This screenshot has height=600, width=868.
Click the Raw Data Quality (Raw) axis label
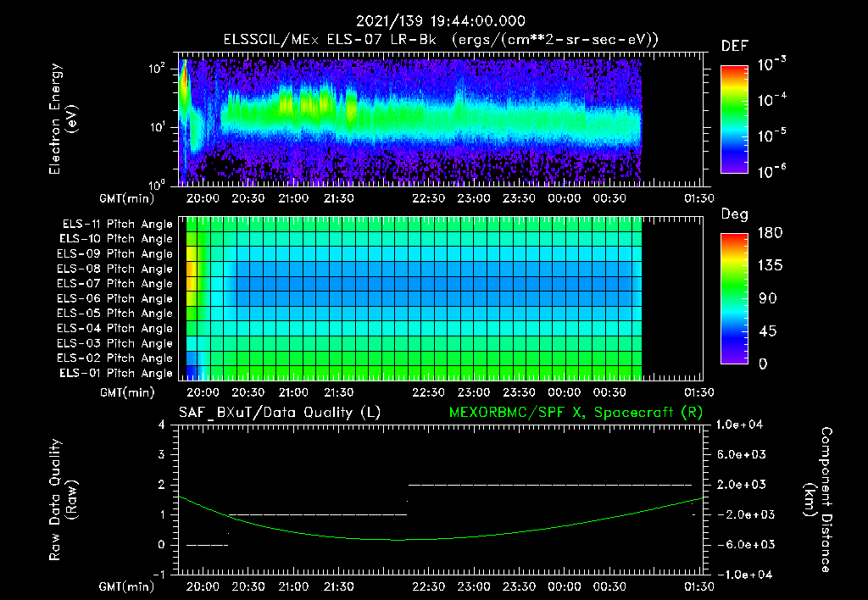coord(62,500)
